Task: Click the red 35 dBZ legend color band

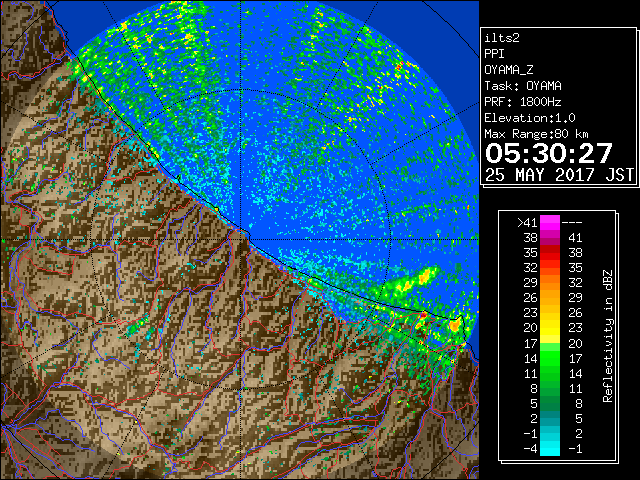Action: click(x=550, y=253)
